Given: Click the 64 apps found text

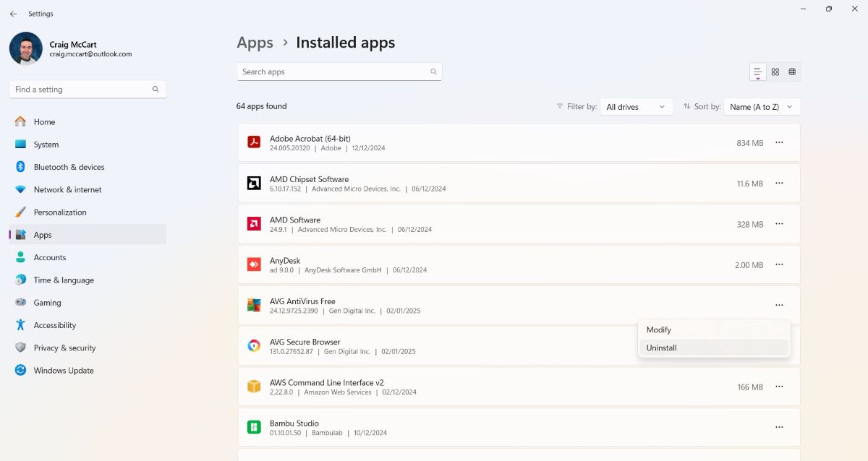Looking at the screenshot, I should tap(261, 106).
